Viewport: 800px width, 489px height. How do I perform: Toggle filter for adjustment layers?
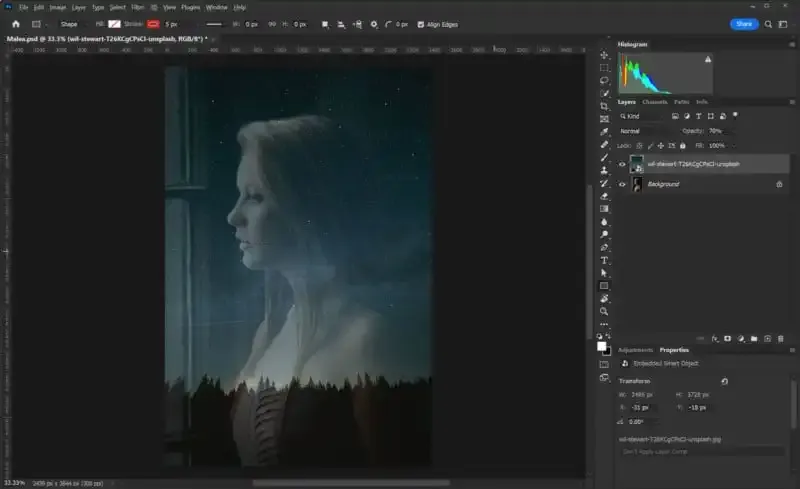tap(687, 116)
